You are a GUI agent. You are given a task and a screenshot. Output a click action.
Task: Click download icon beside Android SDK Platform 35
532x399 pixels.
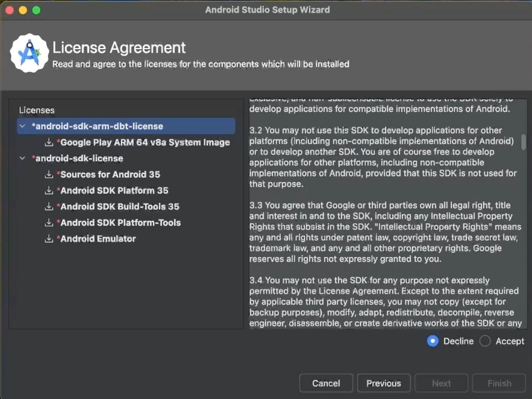tap(49, 190)
